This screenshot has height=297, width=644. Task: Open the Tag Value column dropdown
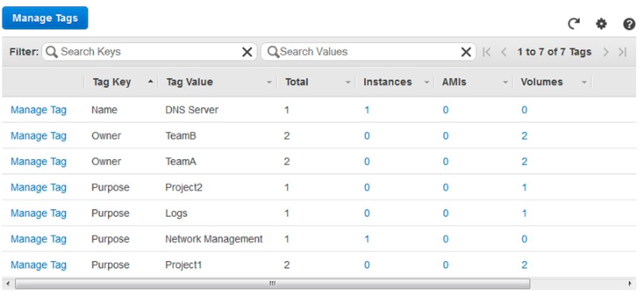point(270,82)
